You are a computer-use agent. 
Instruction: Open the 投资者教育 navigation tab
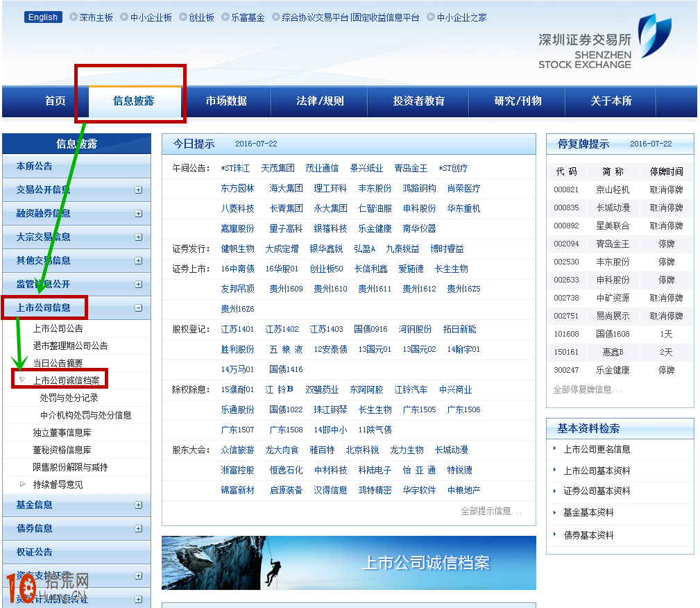419,101
